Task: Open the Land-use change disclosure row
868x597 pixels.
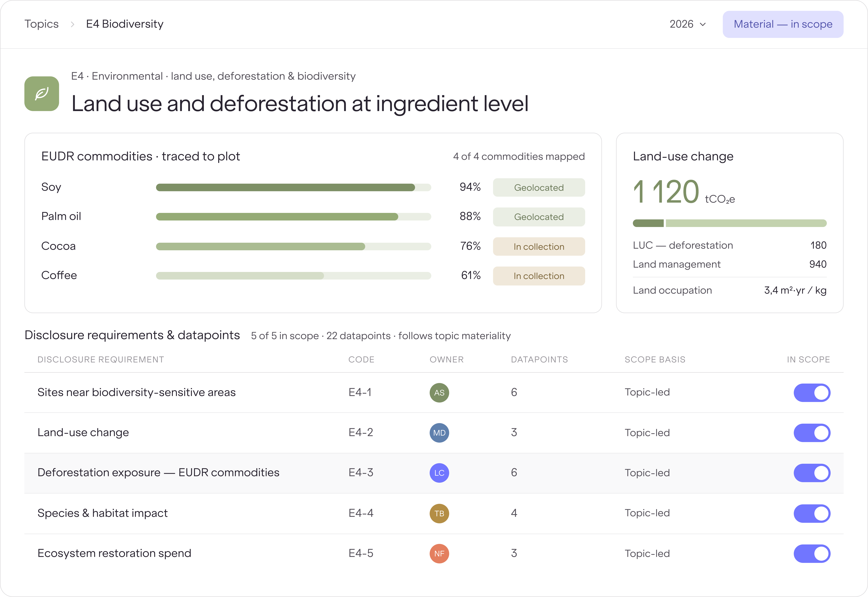Action: [434, 433]
